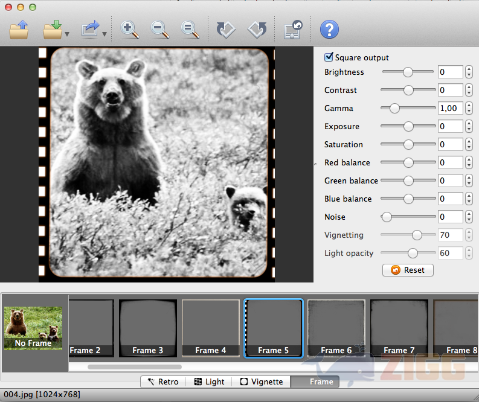This screenshot has height=402, width=479.
Task: Expand the save folder dropdown arrow
Action: point(67,34)
